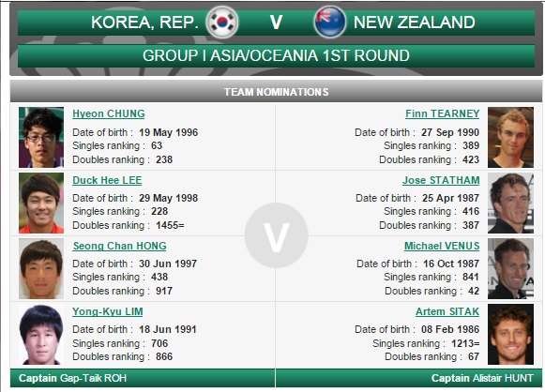Open Artem SITAK player profile link

pyautogui.click(x=447, y=311)
